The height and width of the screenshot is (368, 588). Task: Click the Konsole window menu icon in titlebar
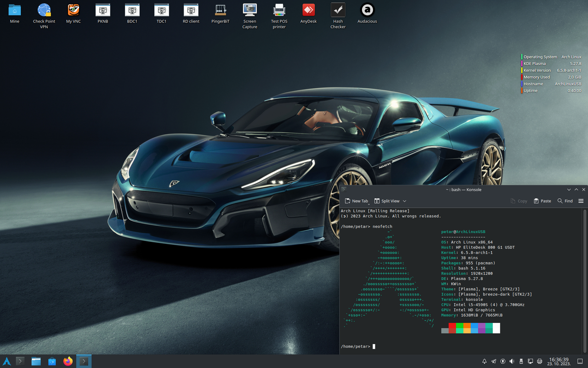(x=344, y=190)
